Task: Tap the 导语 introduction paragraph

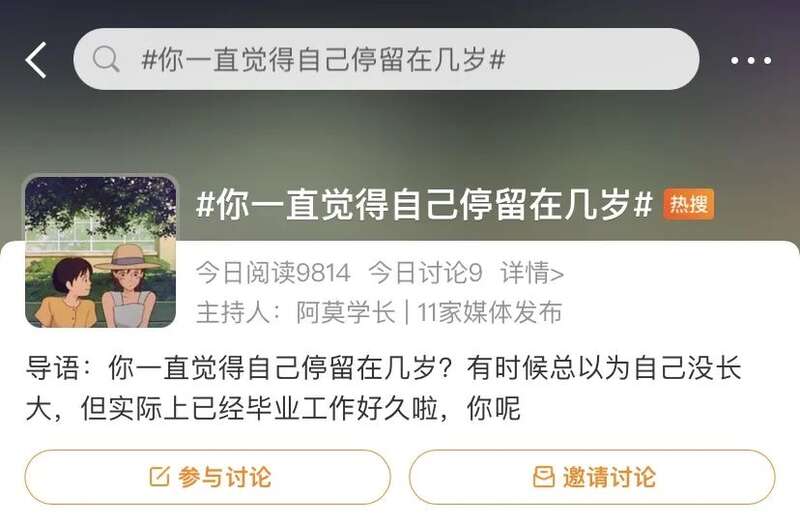Action: (383, 388)
